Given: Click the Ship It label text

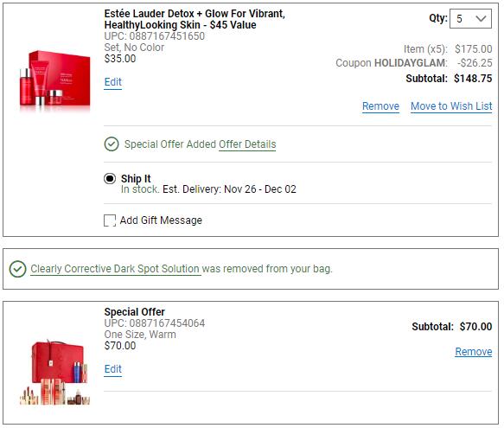Looking at the screenshot, I should [136, 178].
